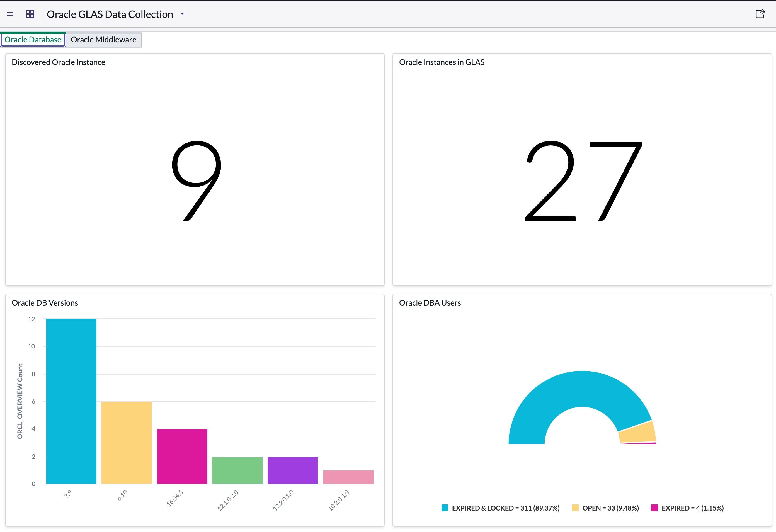776x532 pixels.
Task: Click the OPEN legend color swatch
Action: pos(575,508)
